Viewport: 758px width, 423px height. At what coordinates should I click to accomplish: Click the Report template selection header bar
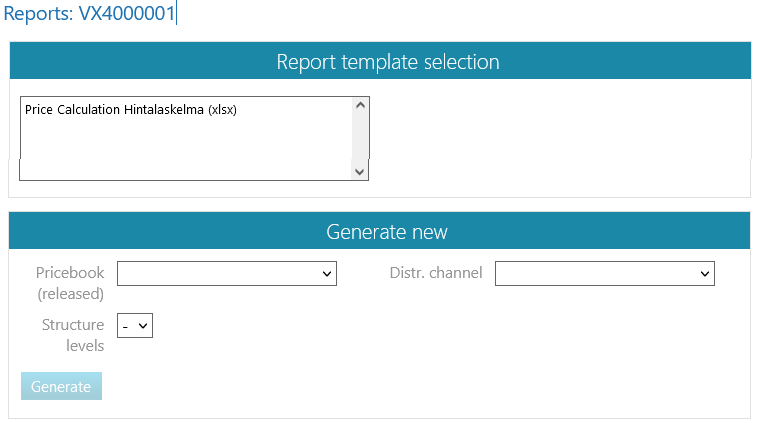tap(379, 62)
